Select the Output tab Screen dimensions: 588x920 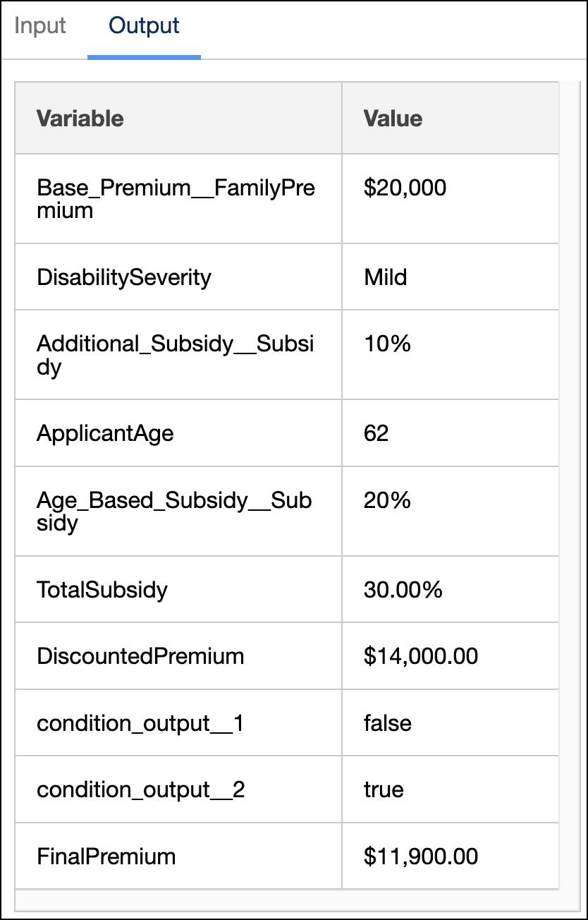point(143,25)
